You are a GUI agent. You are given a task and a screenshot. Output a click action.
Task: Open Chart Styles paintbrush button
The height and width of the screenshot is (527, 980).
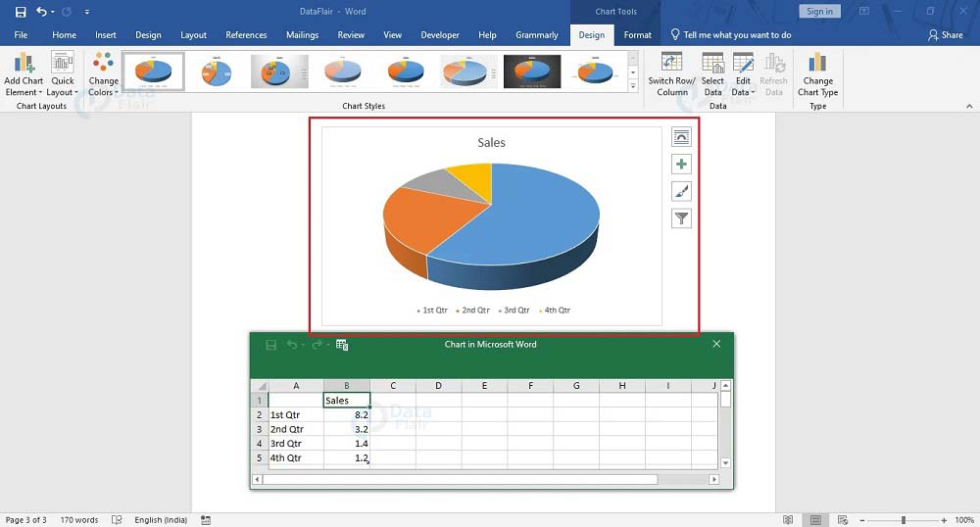point(681,191)
